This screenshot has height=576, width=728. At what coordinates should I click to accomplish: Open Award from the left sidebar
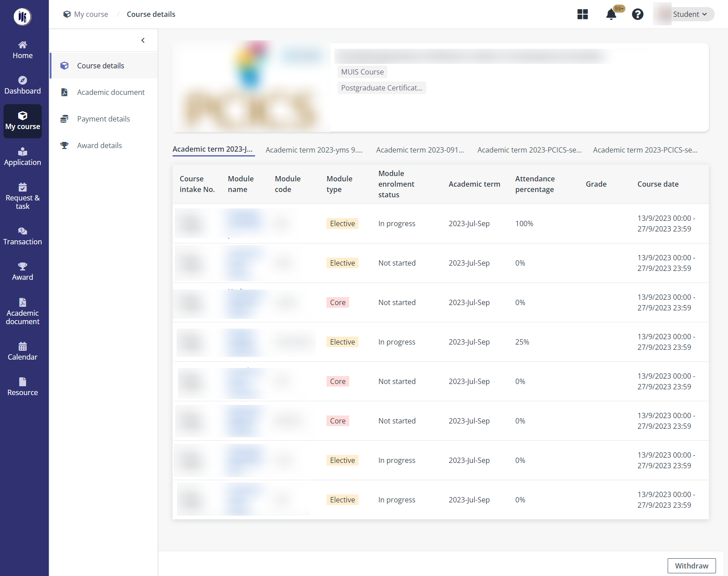[23, 272]
